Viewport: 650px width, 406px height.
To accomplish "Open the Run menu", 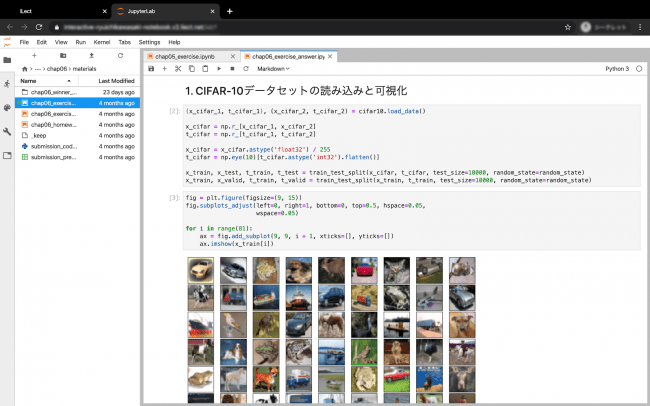I will pos(80,42).
